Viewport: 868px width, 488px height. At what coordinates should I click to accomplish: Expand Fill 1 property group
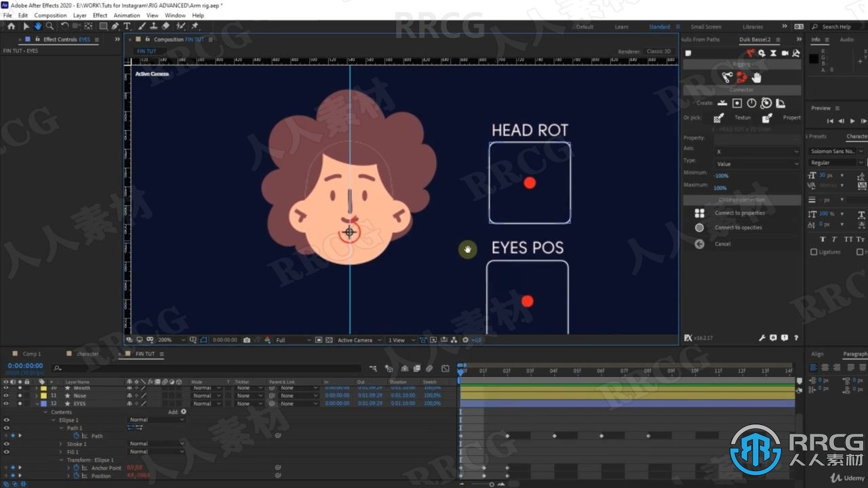(x=61, y=452)
